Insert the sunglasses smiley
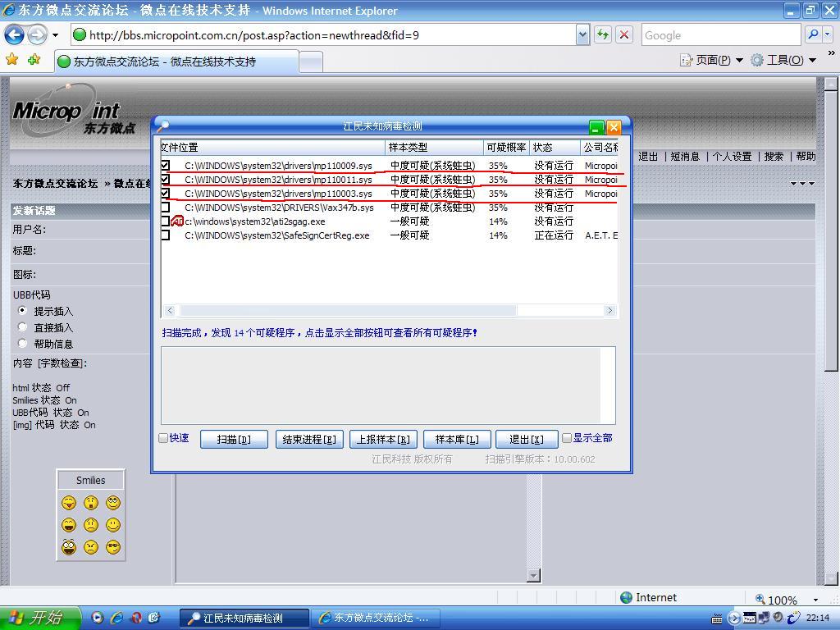 pyautogui.click(x=113, y=547)
